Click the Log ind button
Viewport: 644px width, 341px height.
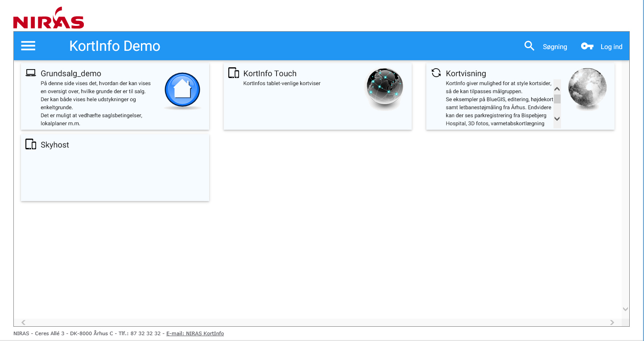pos(611,47)
